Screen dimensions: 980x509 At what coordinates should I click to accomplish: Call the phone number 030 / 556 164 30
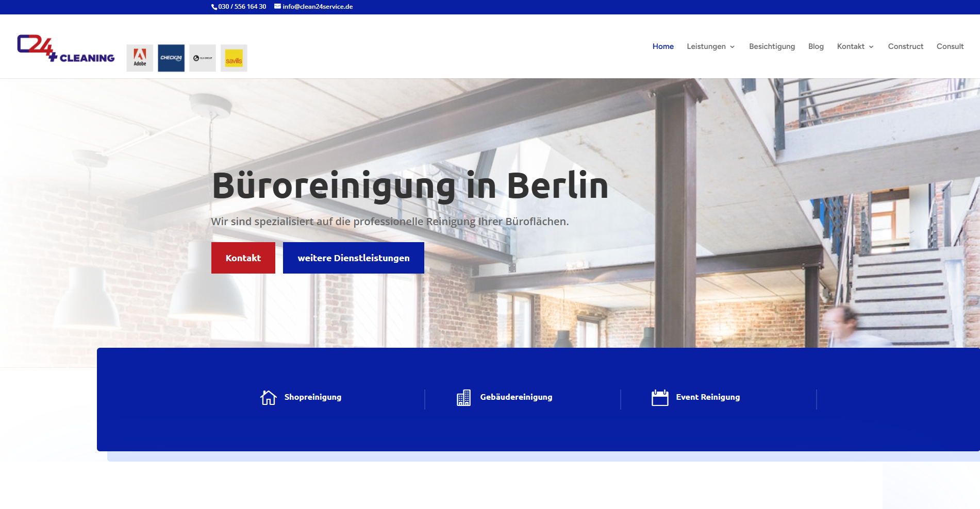click(x=242, y=7)
